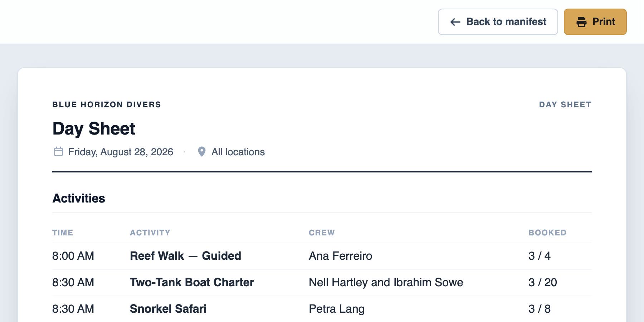The height and width of the screenshot is (322, 644).
Task: Click crew Nell Hartley and Ibrahim Sowe
Action: (x=386, y=282)
